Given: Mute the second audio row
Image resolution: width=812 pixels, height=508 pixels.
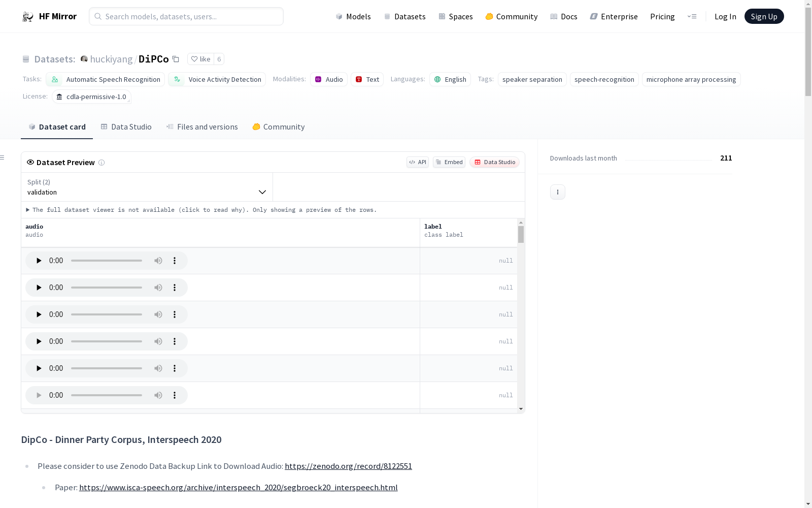Looking at the screenshot, I should point(158,288).
